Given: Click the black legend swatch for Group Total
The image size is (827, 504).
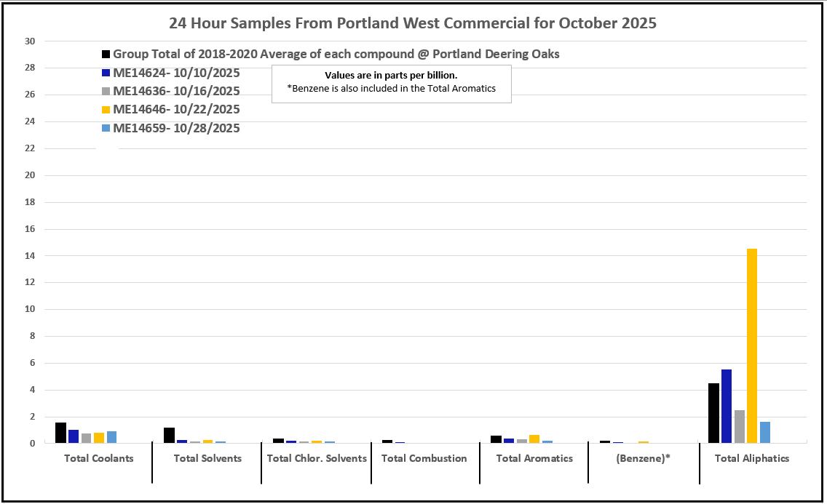Looking at the screenshot, I should point(106,55).
